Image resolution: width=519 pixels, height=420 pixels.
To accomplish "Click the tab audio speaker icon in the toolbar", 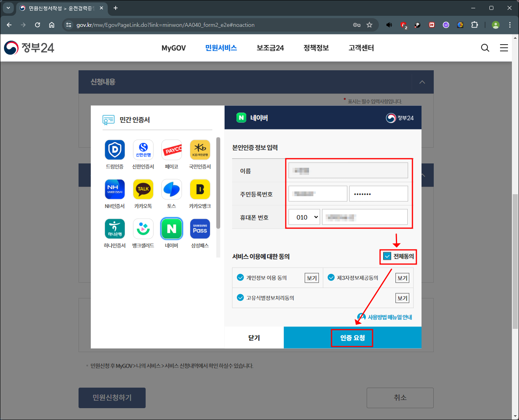I will pyautogui.click(x=389, y=25).
